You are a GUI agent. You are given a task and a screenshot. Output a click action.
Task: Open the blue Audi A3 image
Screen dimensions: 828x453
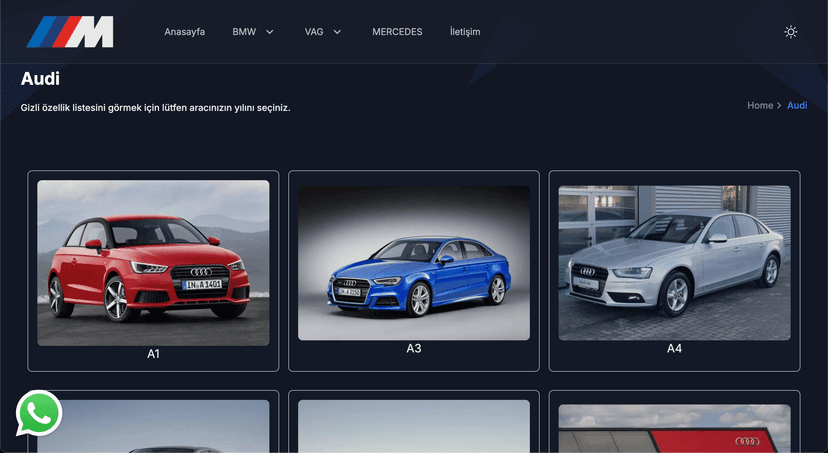(x=413, y=263)
